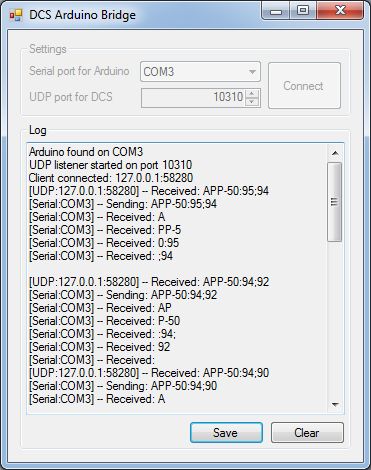Click log scrollbar down arrow

pos(335,405)
